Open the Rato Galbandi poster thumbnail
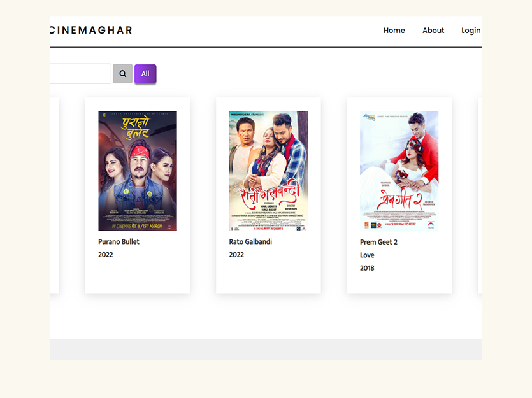 (268, 171)
